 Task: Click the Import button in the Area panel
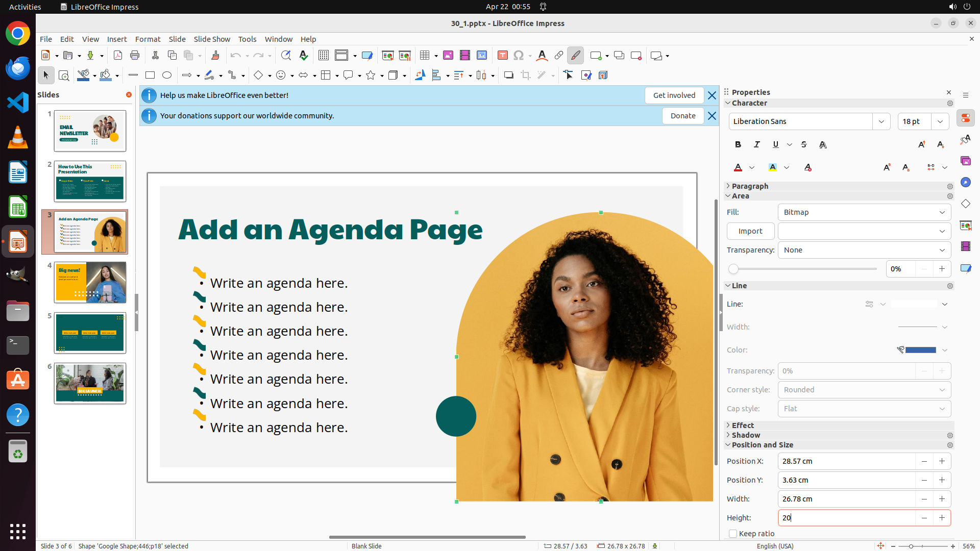click(750, 231)
